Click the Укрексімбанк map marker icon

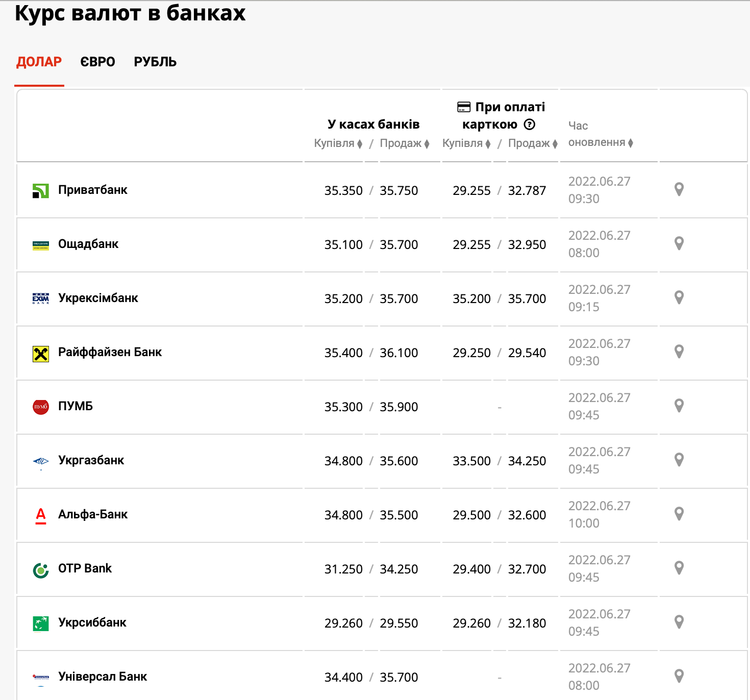tap(679, 297)
